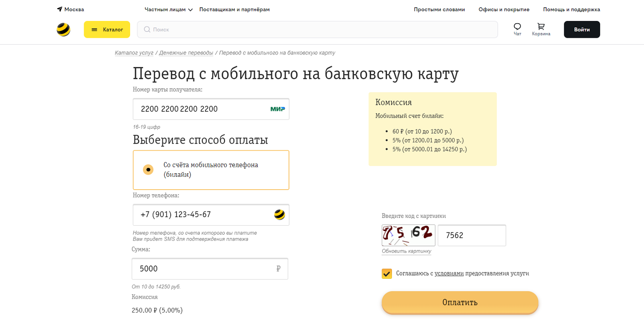Select payment from Beeline mobile account radio

pyautogui.click(x=148, y=169)
